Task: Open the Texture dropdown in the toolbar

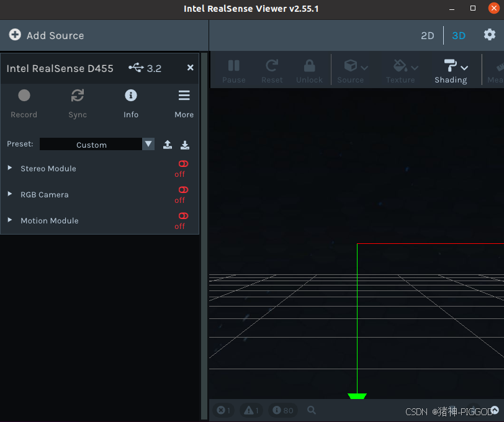Action: pos(402,71)
